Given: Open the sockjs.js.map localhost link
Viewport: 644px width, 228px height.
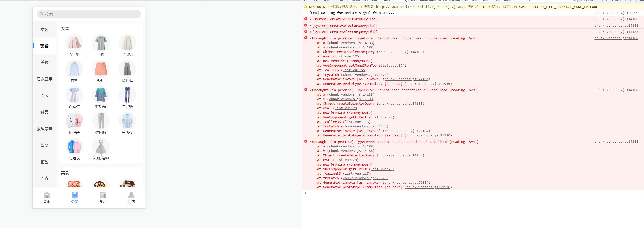Looking at the screenshot, I should tap(420, 7).
